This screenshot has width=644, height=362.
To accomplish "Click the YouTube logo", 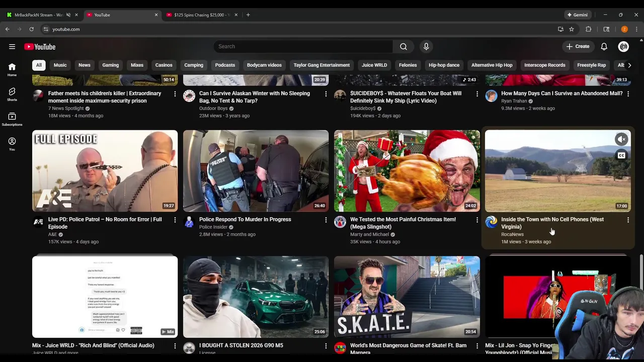I will [x=40, y=47].
